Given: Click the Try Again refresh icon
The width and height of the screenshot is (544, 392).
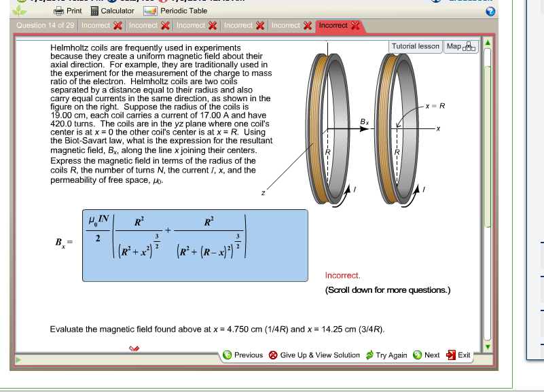Looking at the screenshot, I should point(369,355).
